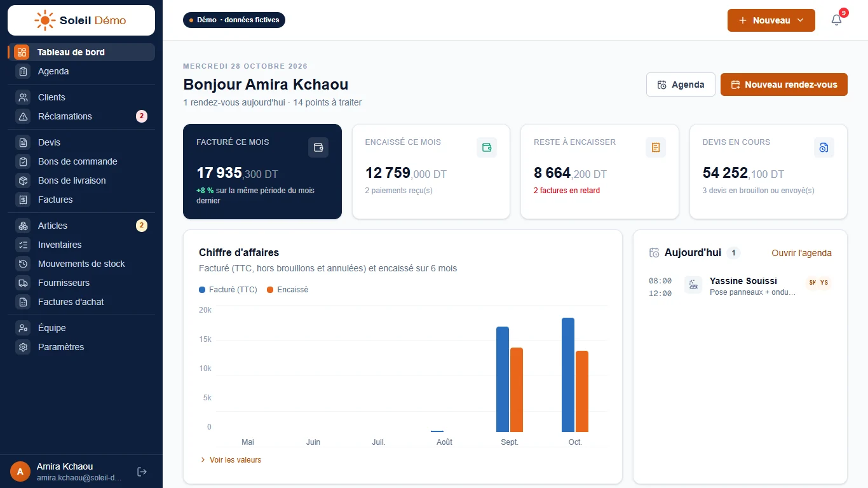Click the icon on Reste à encaisser card
868x488 pixels.
[x=656, y=147]
